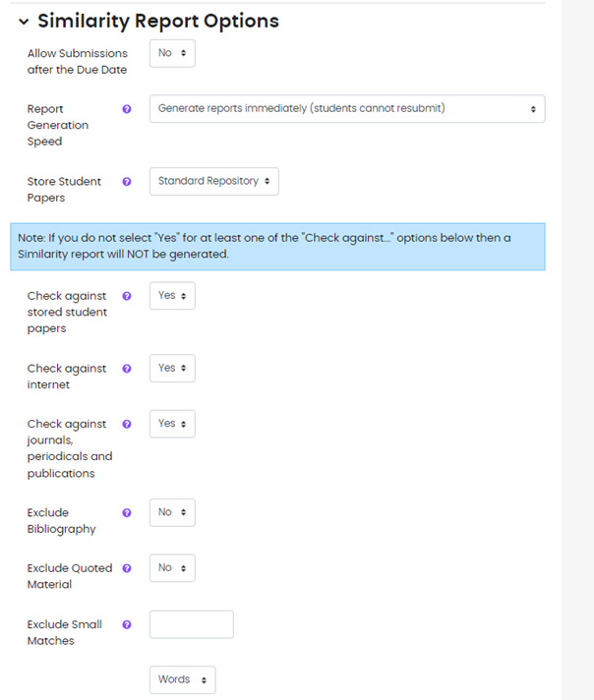Open the Standard Repository dropdown
Viewport: 594px width, 700px height.
click(x=213, y=182)
